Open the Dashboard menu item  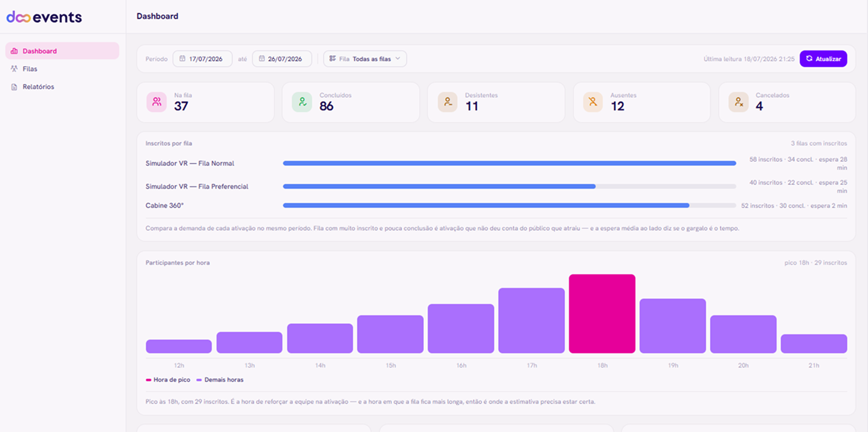(x=62, y=51)
